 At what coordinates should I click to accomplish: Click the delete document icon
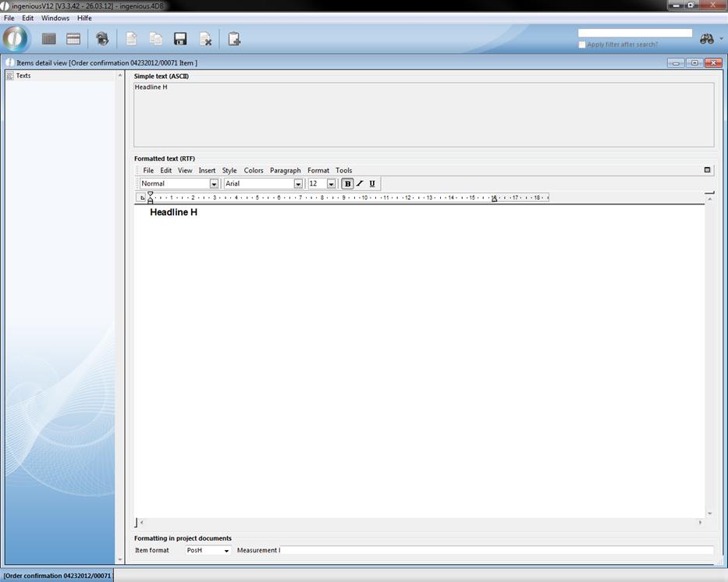point(205,39)
